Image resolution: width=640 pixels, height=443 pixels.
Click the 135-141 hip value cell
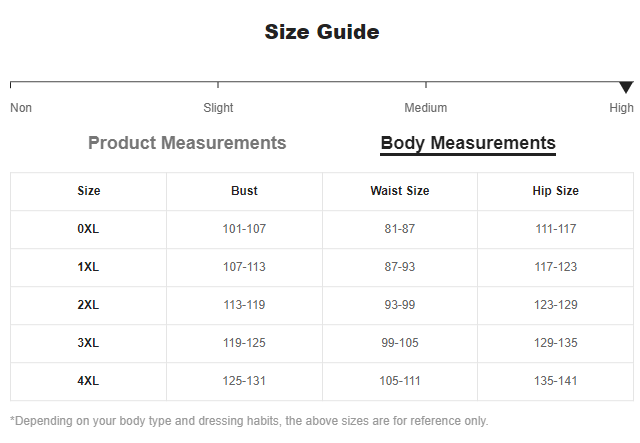point(556,381)
